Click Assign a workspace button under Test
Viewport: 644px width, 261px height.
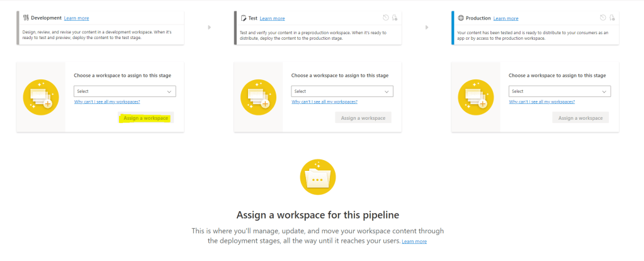[363, 118]
